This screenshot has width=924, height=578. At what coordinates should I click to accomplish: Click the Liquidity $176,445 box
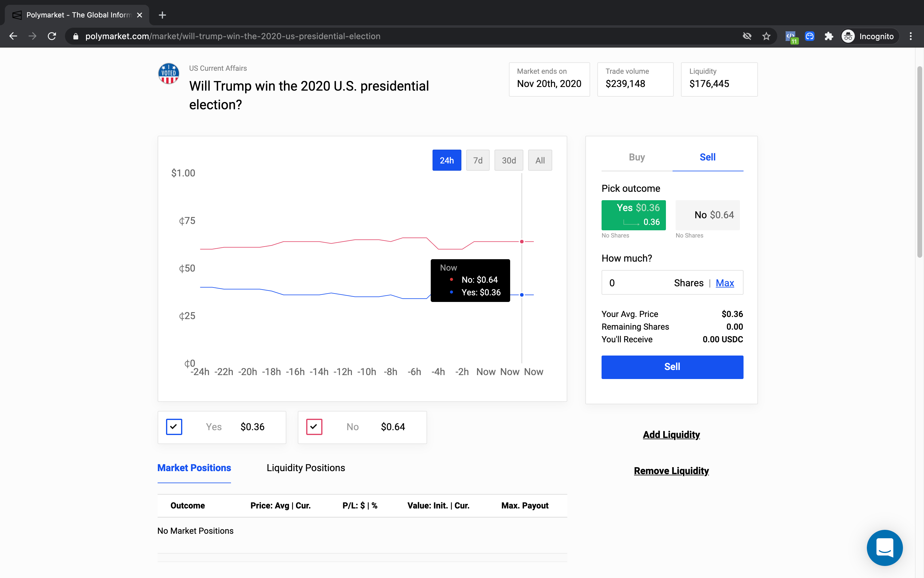pos(719,79)
